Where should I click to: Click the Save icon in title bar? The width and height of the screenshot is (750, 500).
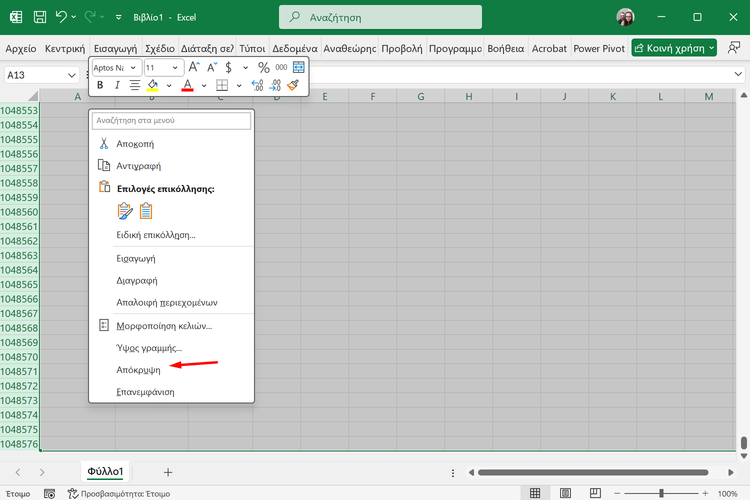tap(39, 17)
